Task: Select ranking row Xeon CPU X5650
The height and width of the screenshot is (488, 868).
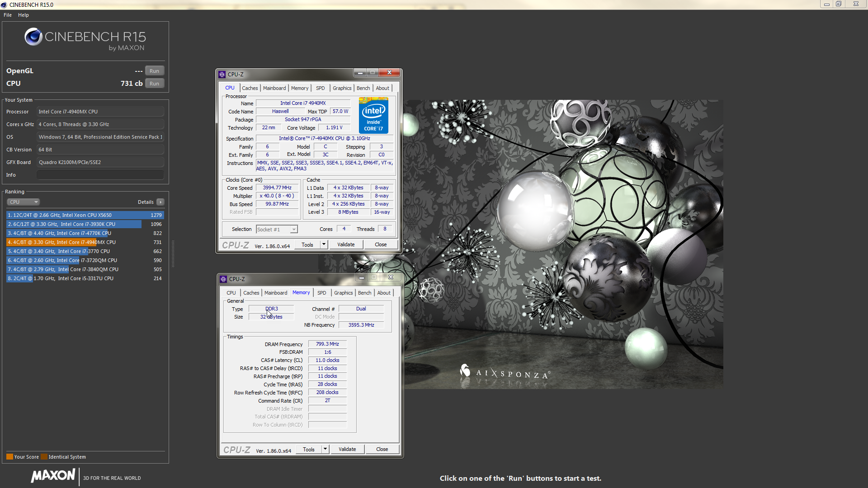Action: (x=85, y=215)
